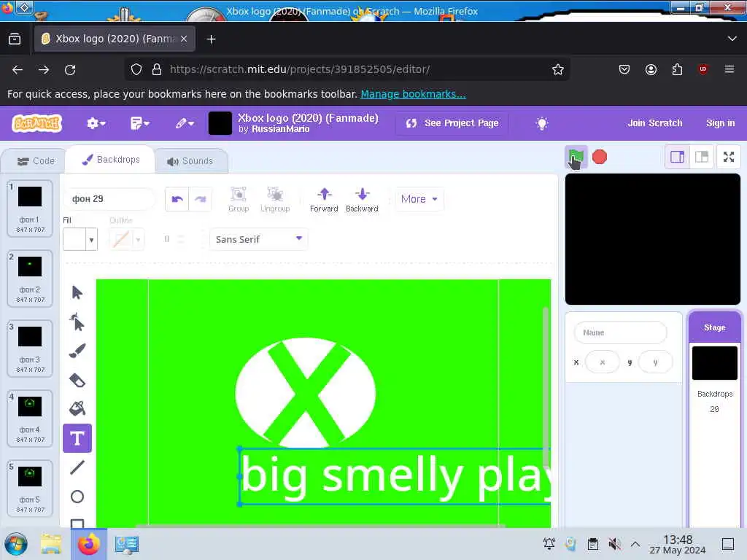Select the Brush tool
This screenshot has height=560, width=747.
(77, 351)
